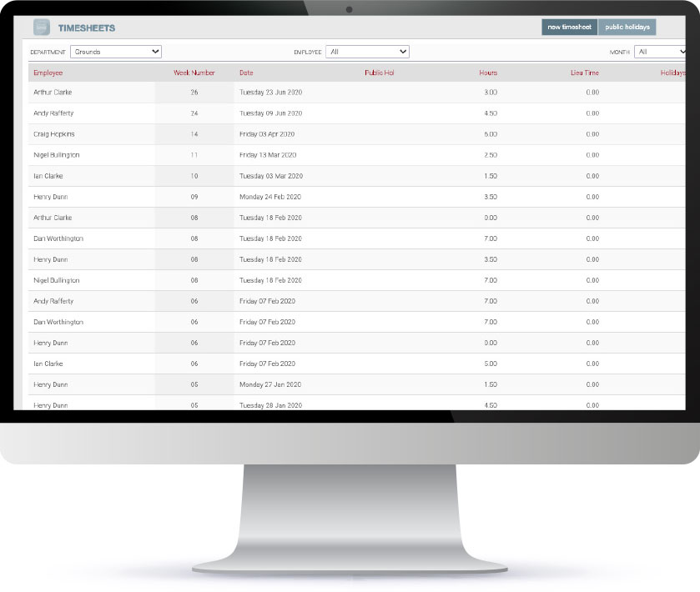Click the Hours column header
The image size is (700, 592).
coord(488,73)
